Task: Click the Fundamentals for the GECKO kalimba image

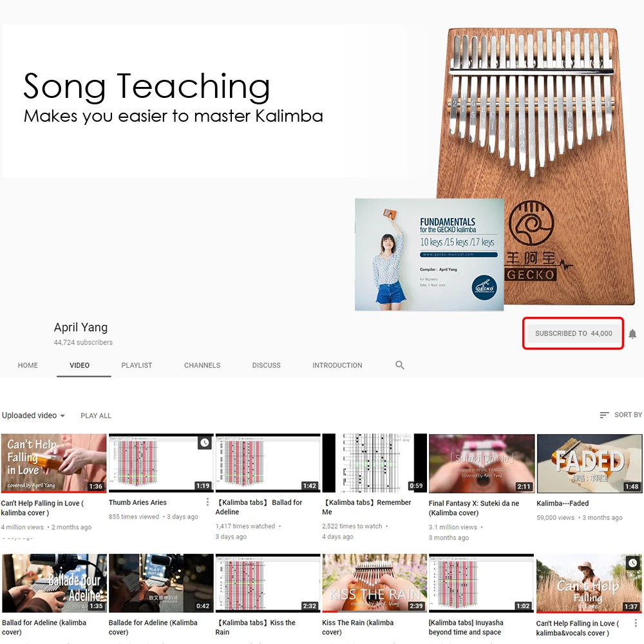Action: coord(429,254)
